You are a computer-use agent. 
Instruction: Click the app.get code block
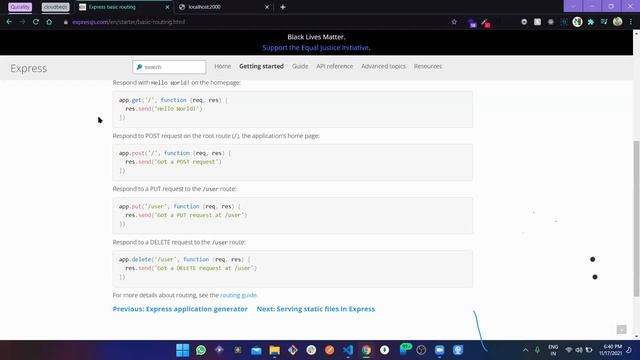293,109
